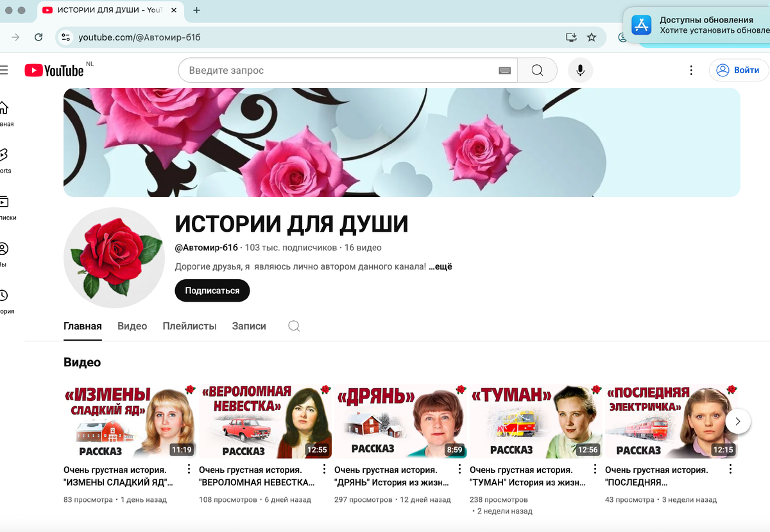The width and height of the screenshot is (770, 532).
Task: Click the magnifier search button
Action: click(x=537, y=71)
